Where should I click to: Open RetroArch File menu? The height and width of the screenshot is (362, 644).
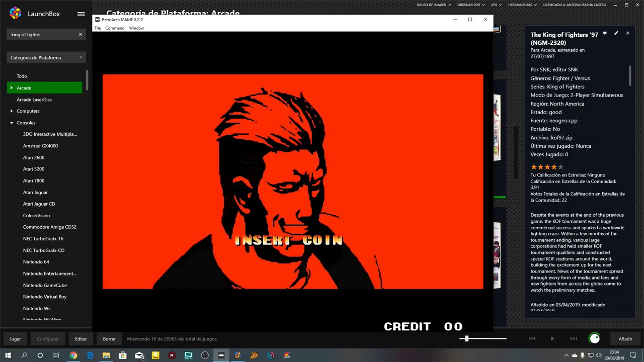coord(98,28)
